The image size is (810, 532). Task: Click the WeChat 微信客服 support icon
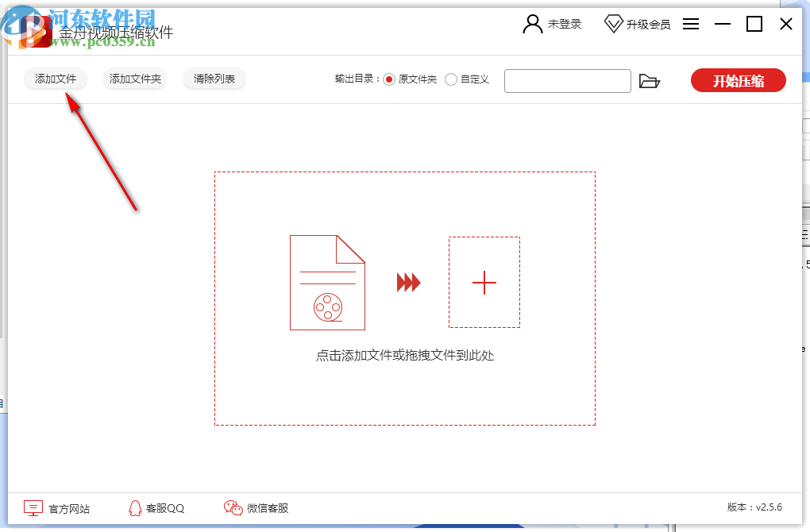pyautogui.click(x=233, y=507)
